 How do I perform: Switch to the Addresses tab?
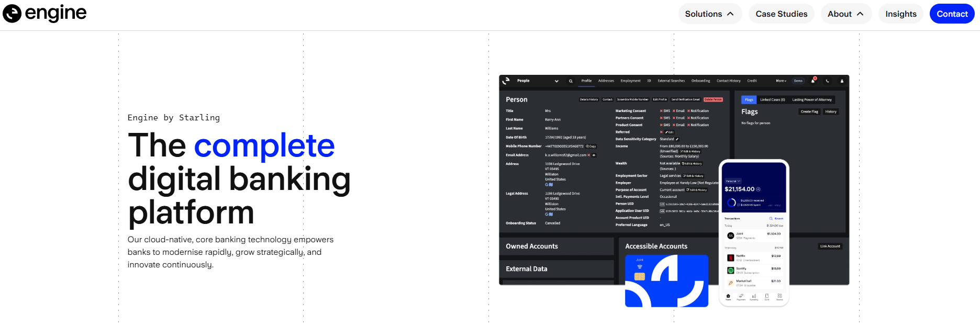click(x=606, y=81)
